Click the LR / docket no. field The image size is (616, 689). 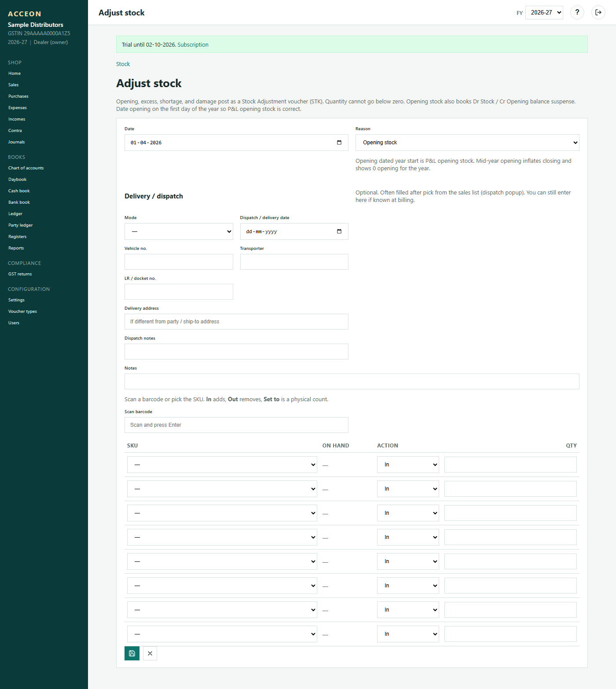[x=179, y=292]
